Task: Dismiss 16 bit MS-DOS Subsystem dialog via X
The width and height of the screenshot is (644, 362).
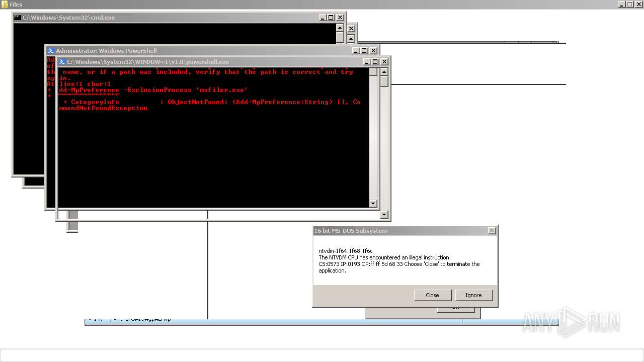Action: [492, 231]
